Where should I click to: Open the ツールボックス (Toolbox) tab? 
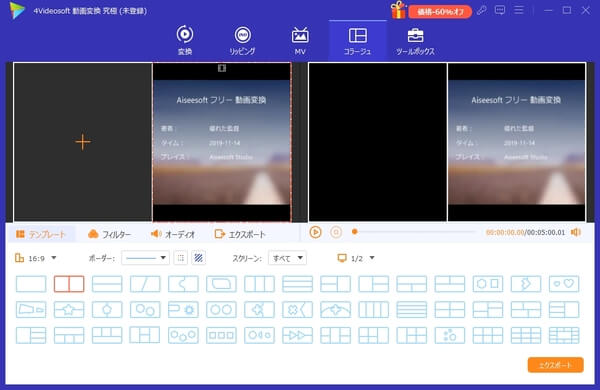pos(415,40)
